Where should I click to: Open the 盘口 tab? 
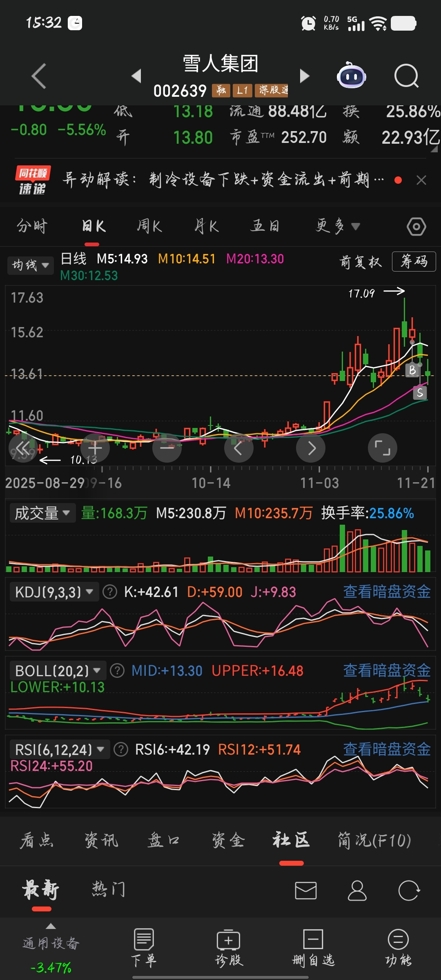pyautogui.click(x=163, y=840)
